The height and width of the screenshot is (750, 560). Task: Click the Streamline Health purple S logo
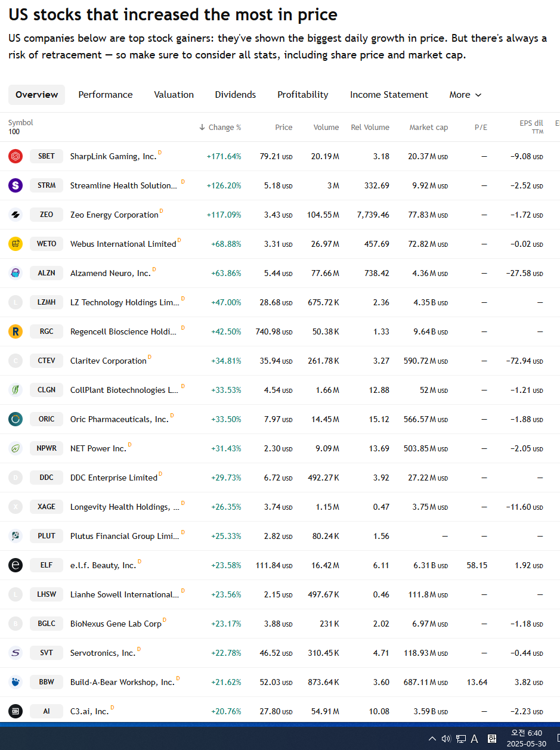(16, 185)
